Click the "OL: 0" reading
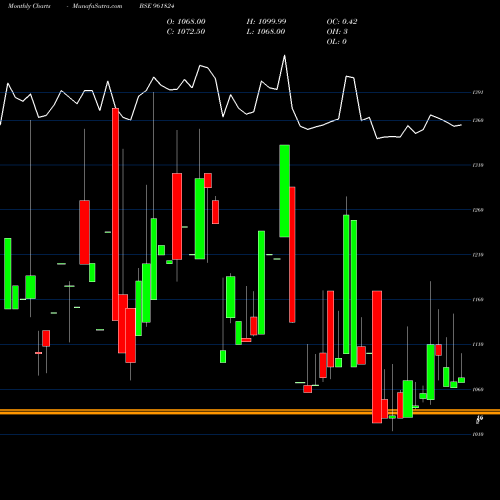The width and height of the screenshot is (500, 500). pos(337,42)
